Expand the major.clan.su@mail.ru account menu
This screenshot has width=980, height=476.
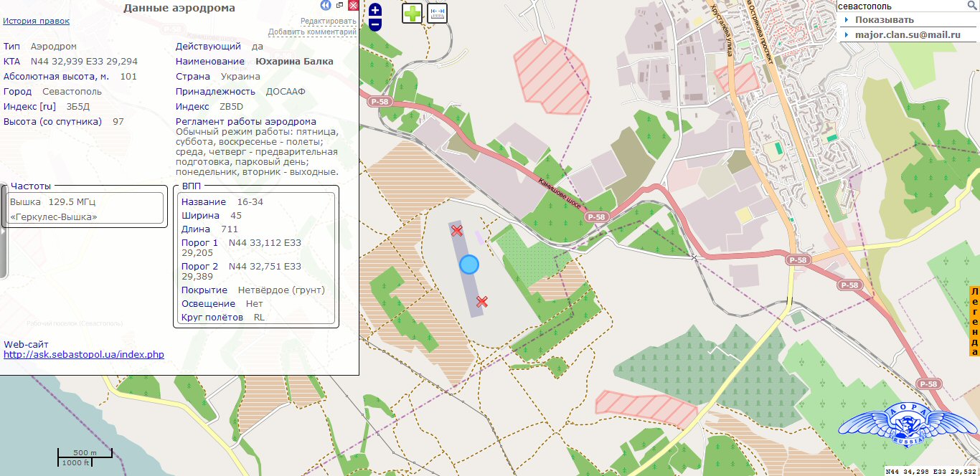click(x=907, y=34)
